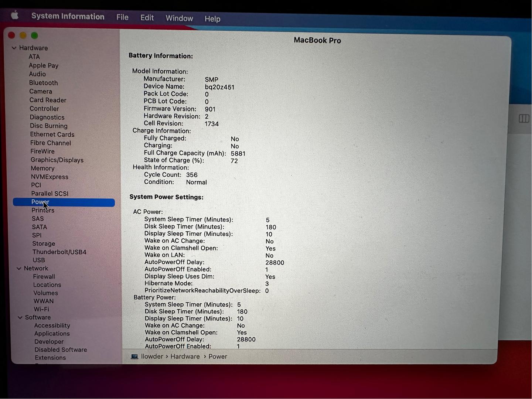Open the File menu
The width and height of the screenshot is (532, 399).
pos(122,17)
